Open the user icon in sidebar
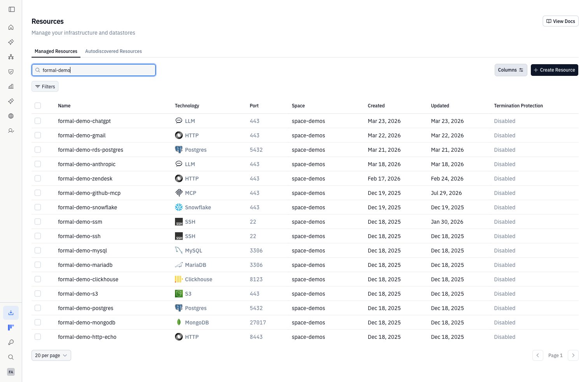The image size is (588, 382). [11, 131]
